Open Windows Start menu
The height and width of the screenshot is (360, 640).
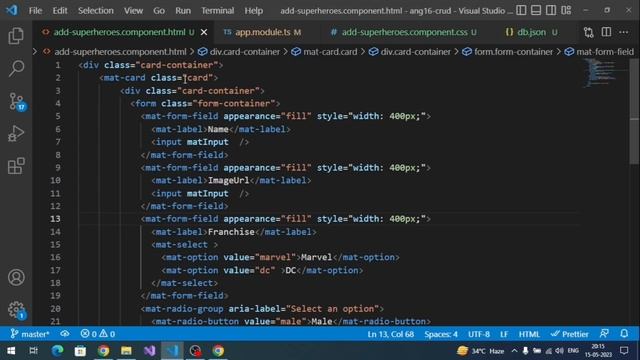pos(11,351)
